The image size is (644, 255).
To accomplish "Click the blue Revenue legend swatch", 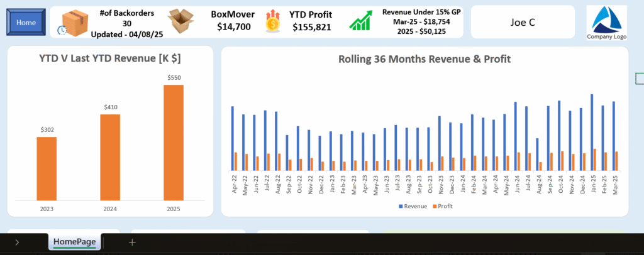I will coord(401,206).
